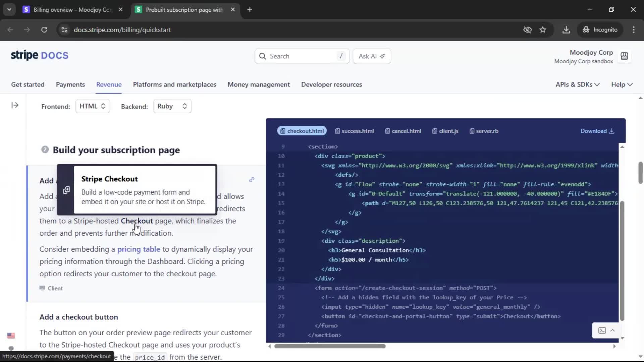Expand the APIs & SDKs menu
Image resolution: width=644 pixels, height=362 pixels.
pos(577,84)
